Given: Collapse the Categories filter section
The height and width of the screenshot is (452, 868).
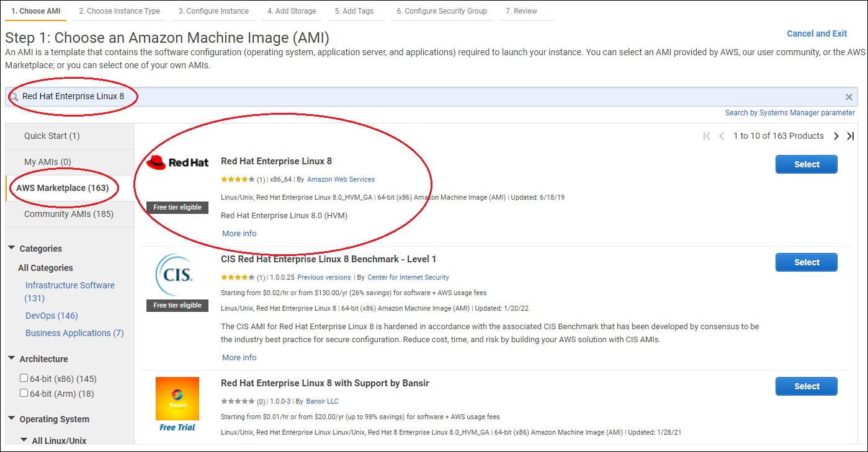Looking at the screenshot, I should pos(12,248).
